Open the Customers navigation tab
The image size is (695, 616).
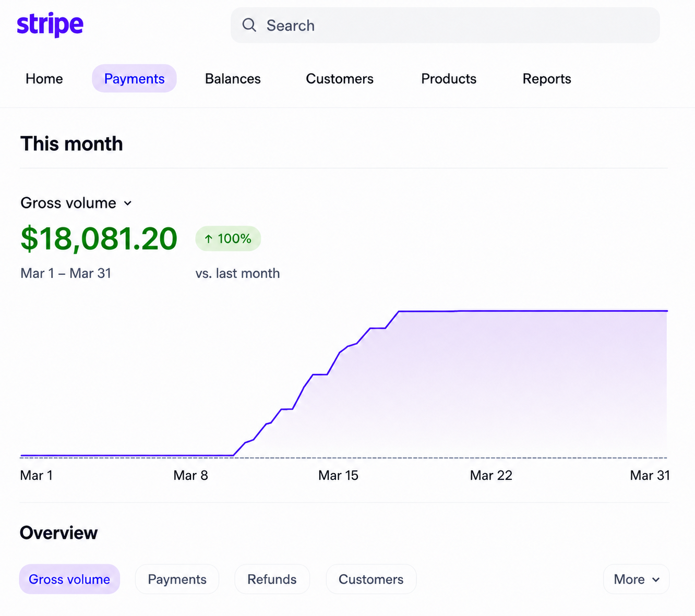click(340, 79)
